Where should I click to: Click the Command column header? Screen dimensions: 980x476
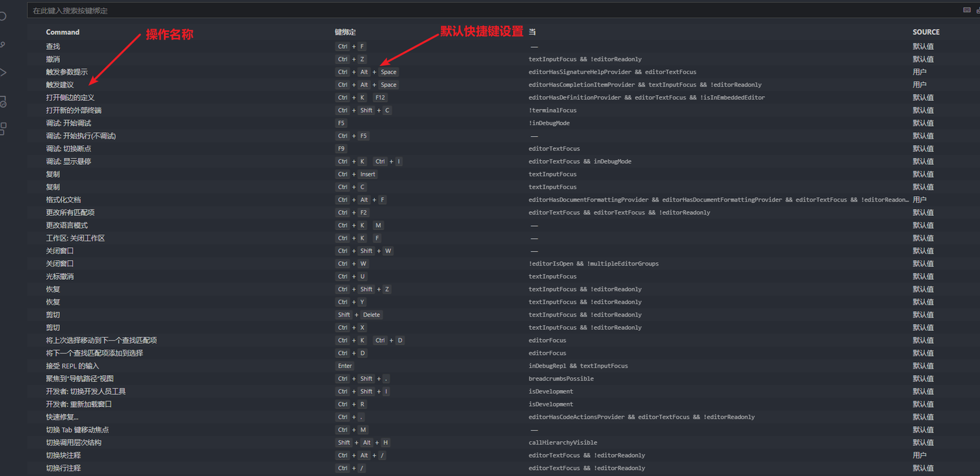point(62,31)
